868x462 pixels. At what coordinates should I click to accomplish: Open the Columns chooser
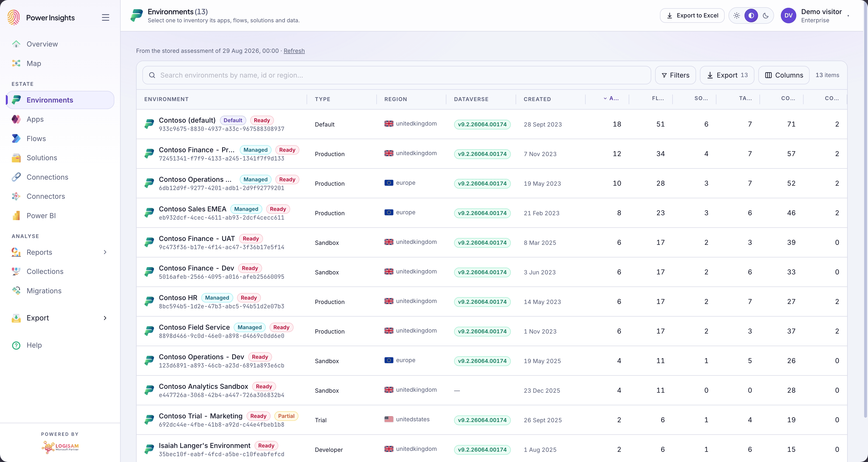(x=784, y=75)
